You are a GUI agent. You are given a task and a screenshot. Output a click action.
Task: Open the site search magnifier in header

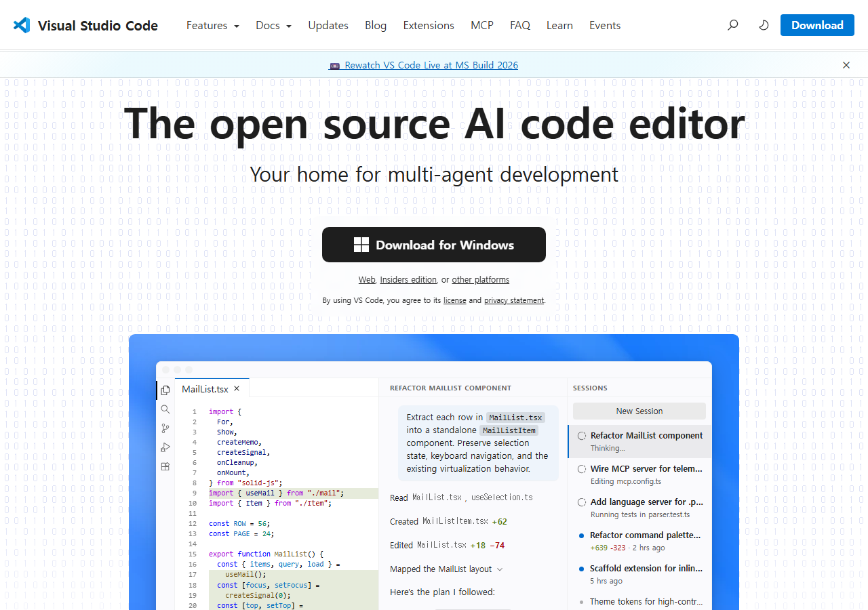tap(732, 25)
